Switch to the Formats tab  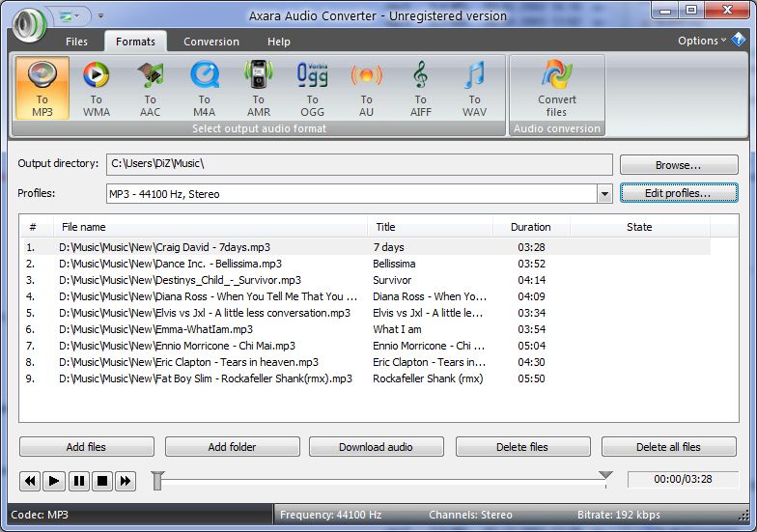tap(135, 42)
